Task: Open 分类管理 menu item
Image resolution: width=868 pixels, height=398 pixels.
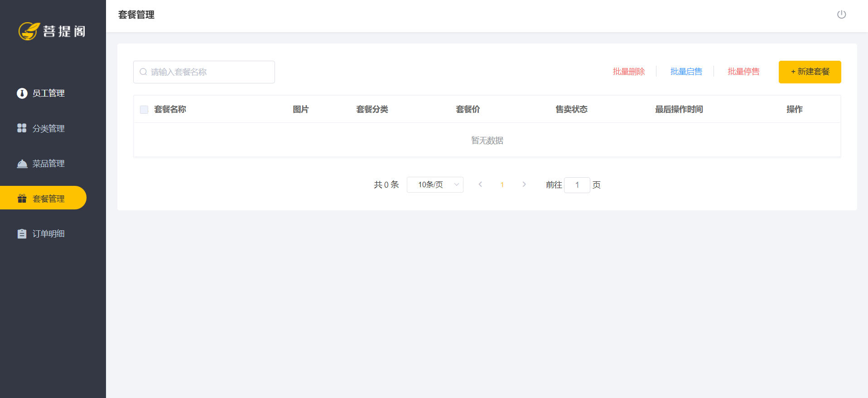Action: pos(48,128)
